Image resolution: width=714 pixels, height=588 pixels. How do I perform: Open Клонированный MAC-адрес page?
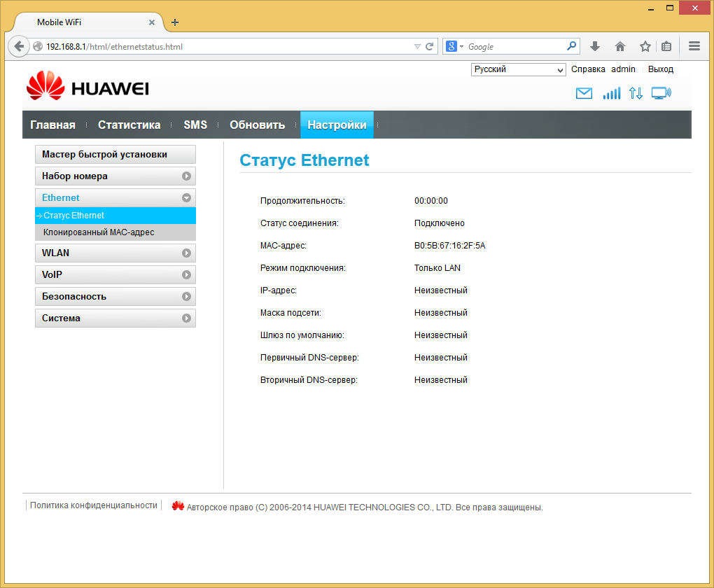point(115,232)
